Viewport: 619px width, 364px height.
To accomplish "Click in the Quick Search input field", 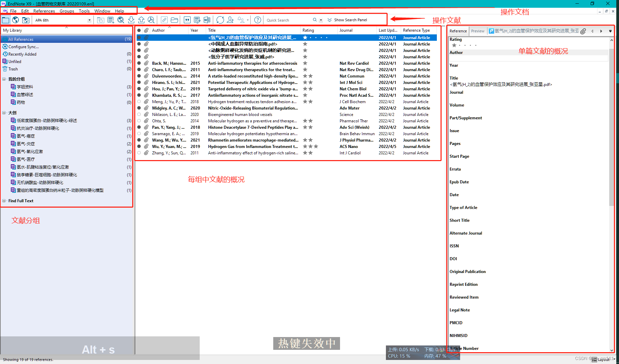I will tap(288, 20).
